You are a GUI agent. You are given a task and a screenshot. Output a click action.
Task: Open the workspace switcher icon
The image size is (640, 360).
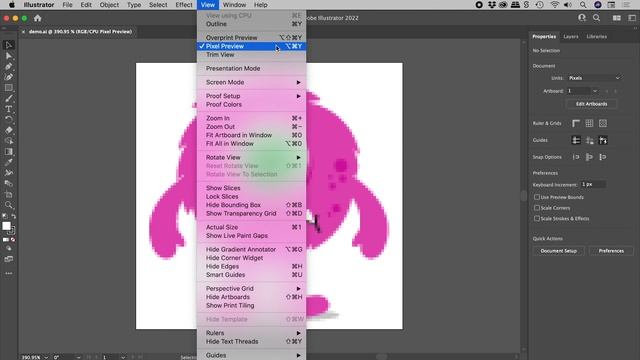[632, 18]
